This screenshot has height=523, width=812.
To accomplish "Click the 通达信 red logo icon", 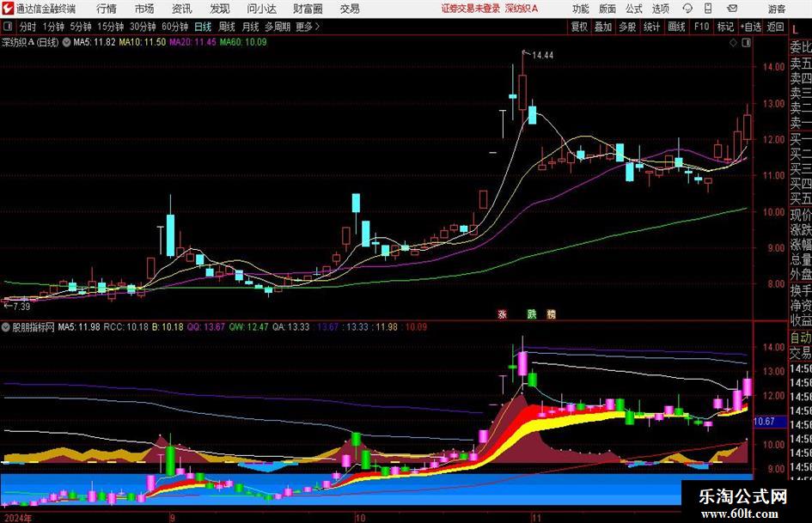I will (x=8, y=9).
